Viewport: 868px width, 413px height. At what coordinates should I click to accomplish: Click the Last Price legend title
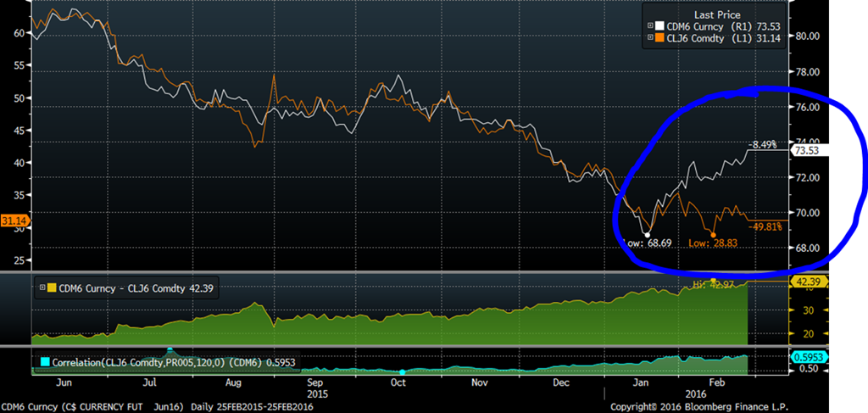click(x=715, y=15)
